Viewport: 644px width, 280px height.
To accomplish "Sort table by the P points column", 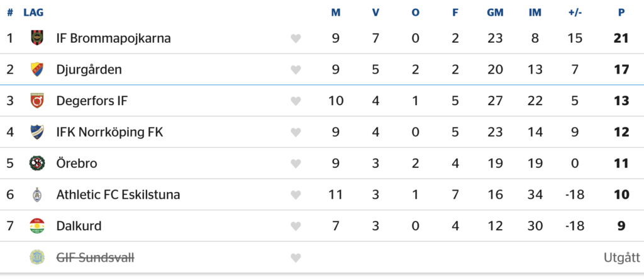I will pyautogui.click(x=621, y=13).
